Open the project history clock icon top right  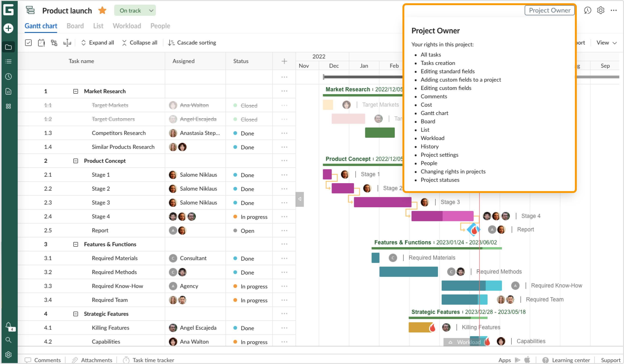point(588,10)
